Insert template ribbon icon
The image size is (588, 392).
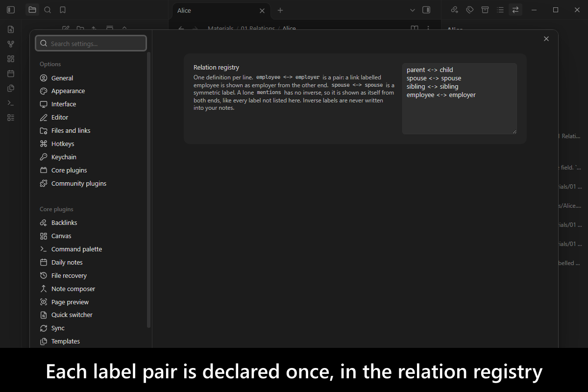(11, 88)
